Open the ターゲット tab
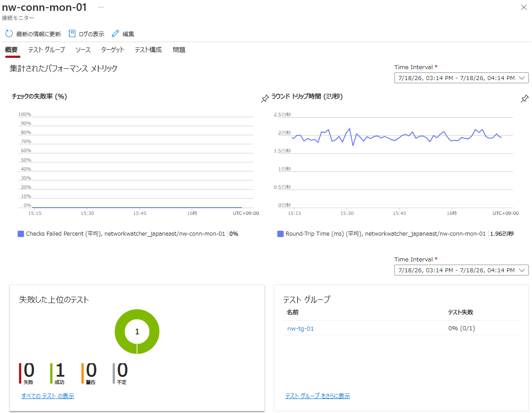 coord(113,50)
